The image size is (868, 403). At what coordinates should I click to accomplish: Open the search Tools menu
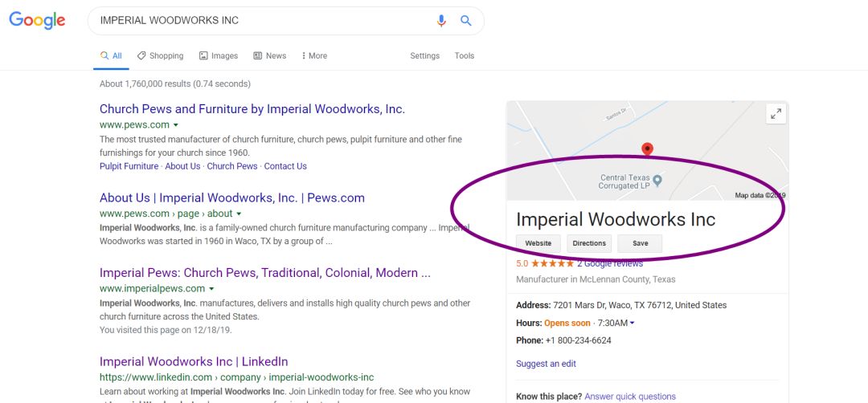pos(465,56)
